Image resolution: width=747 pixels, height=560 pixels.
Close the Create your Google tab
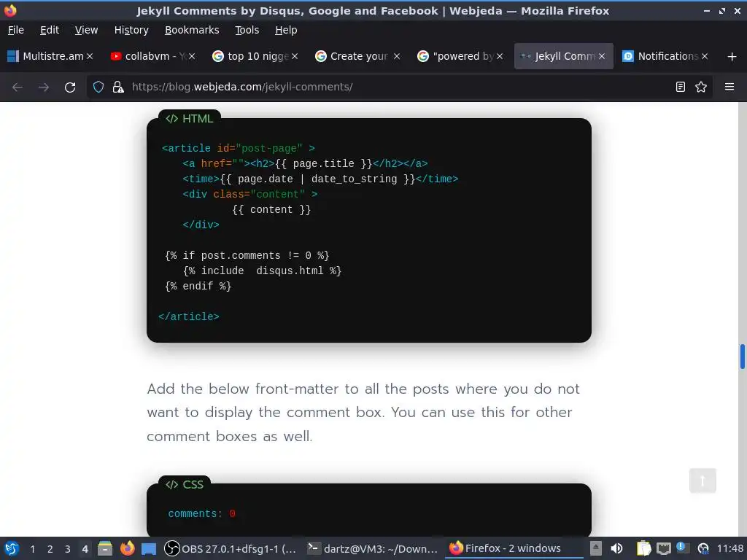click(x=396, y=56)
